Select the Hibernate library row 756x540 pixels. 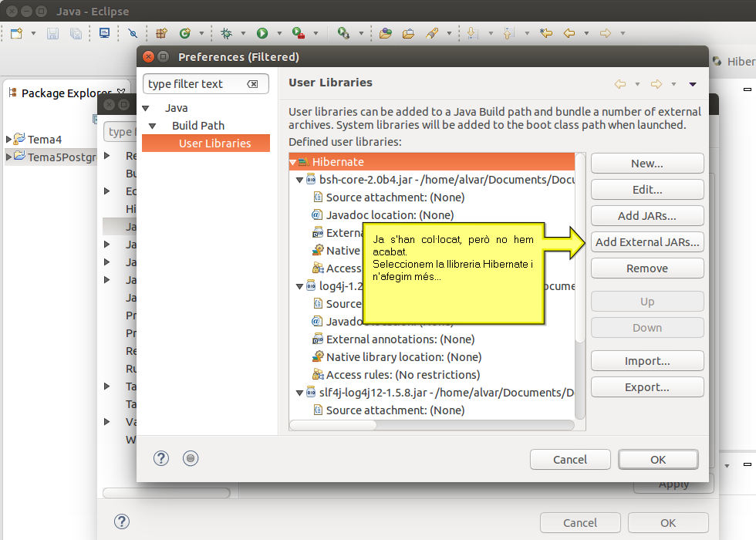tap(432, 161)
